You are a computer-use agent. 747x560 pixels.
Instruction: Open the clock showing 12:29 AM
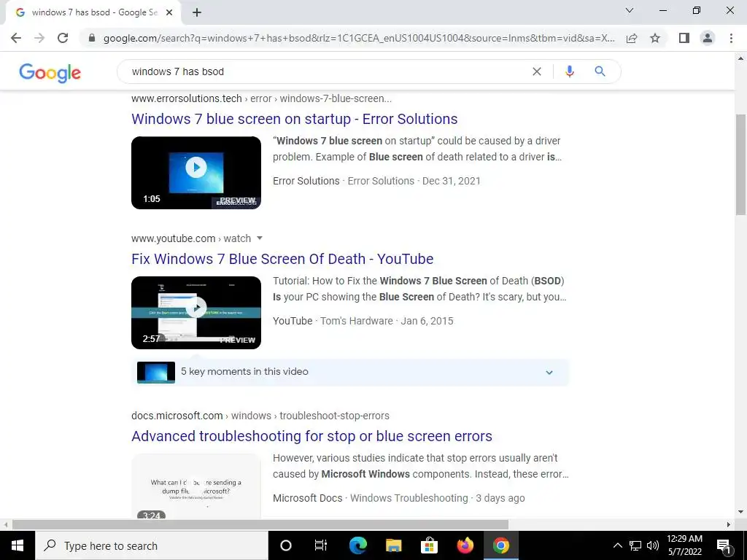(684, 545)
